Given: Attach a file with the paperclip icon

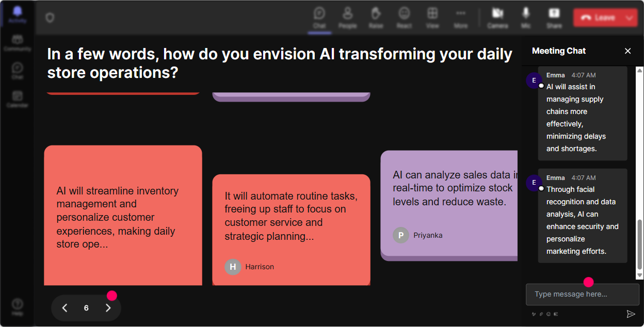Looking at the screenshot, I should click(541, 314).
